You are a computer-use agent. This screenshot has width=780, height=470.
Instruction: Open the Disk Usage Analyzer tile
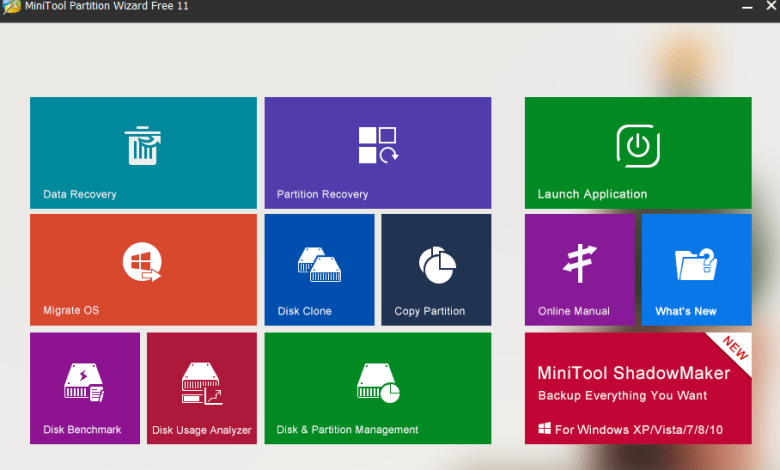[x=202, y=388]
